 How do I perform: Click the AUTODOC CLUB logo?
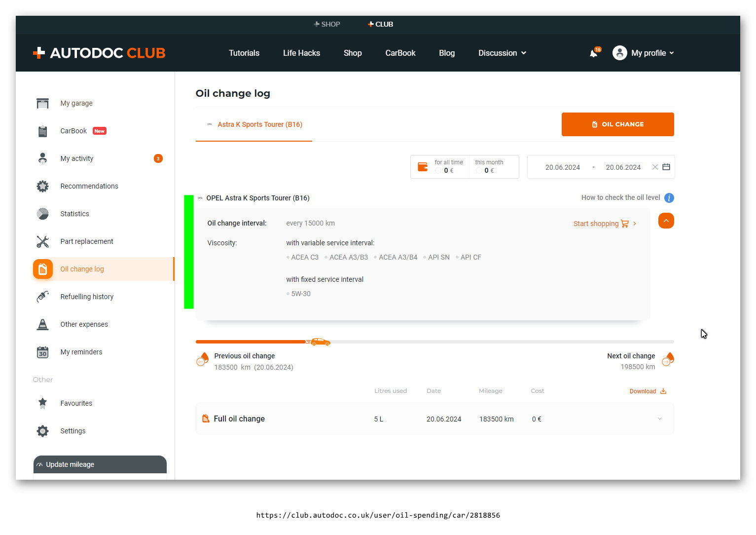tap(99, 53)
